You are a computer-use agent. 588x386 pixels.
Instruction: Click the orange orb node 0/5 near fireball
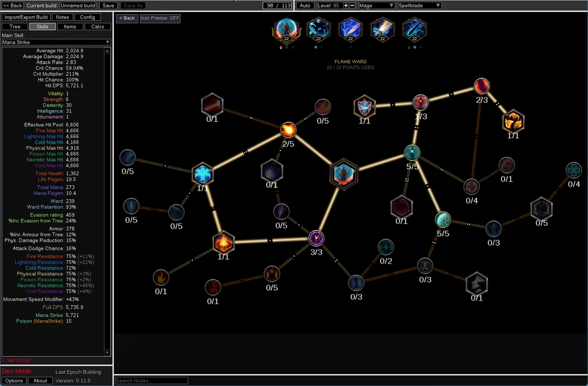[x=322, y=107]
